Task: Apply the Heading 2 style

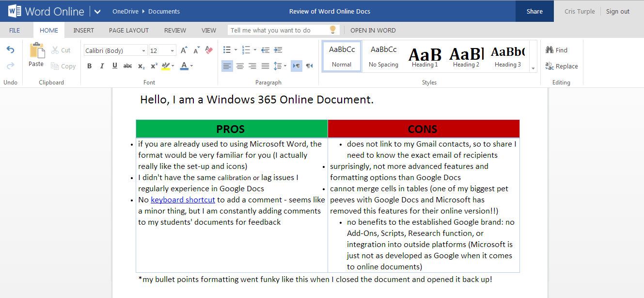Action: click(x=466, y=56)
